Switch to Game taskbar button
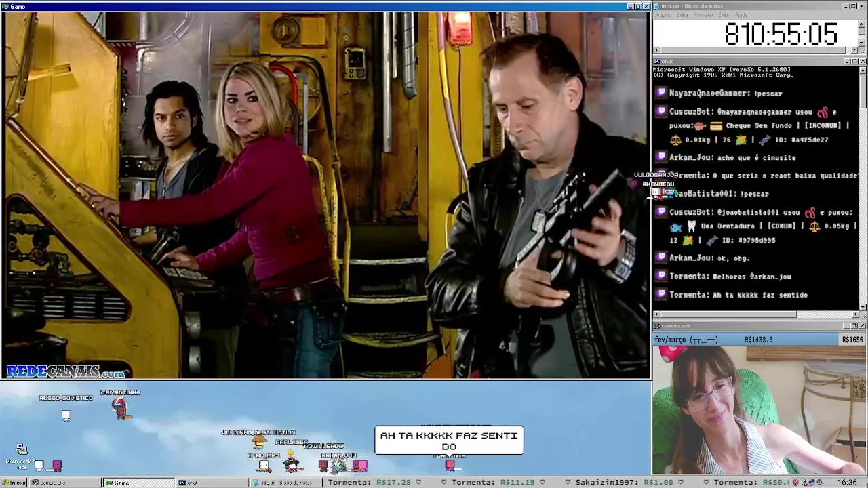The height and width of the screenshot is (488, 868). tap(138, 483)
